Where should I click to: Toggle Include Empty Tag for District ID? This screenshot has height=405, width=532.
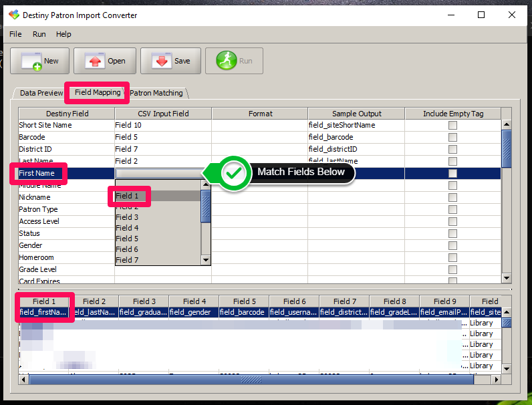coord(452,149)
